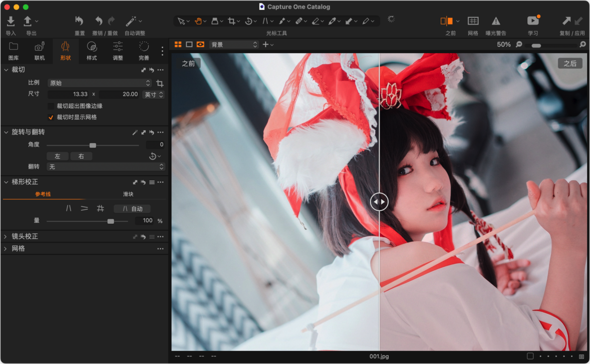Select the combined keystone icon
This screenshot has height=364, width=590.
(101, 209)
